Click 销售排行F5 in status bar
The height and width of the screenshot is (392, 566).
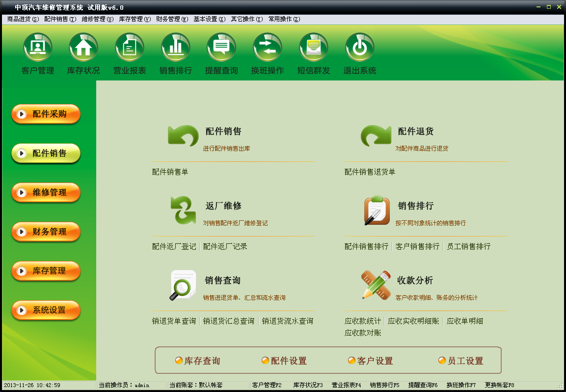point(384,385)
